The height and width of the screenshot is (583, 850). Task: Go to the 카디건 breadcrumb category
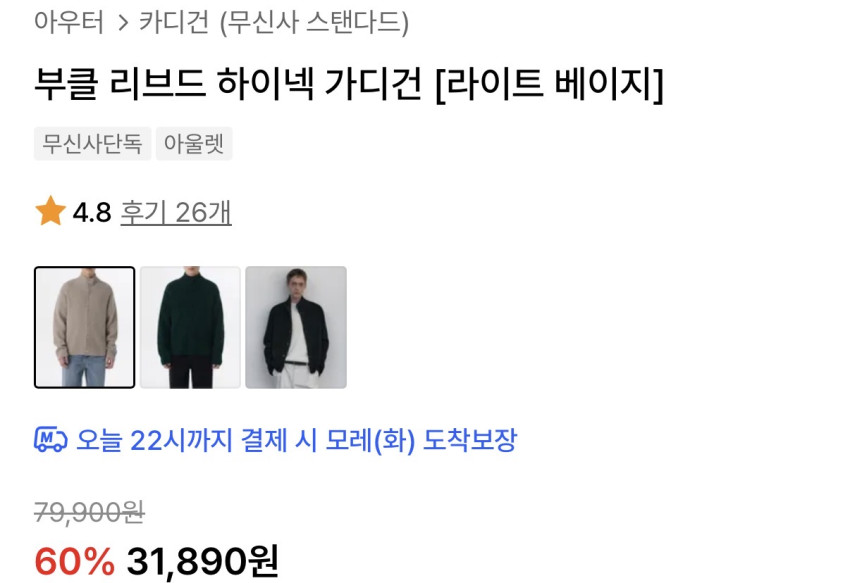(174, 22)
